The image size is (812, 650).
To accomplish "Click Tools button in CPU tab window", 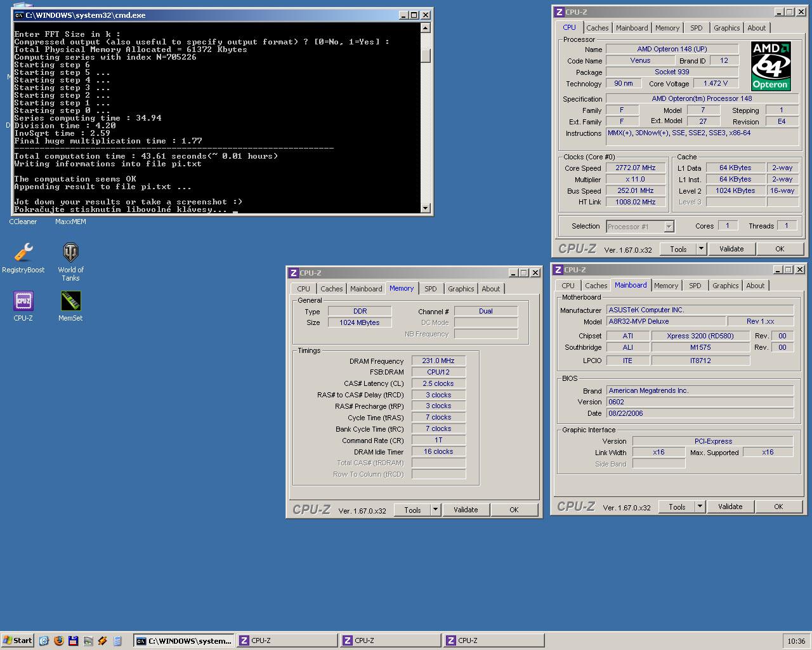I will point(678,249).
